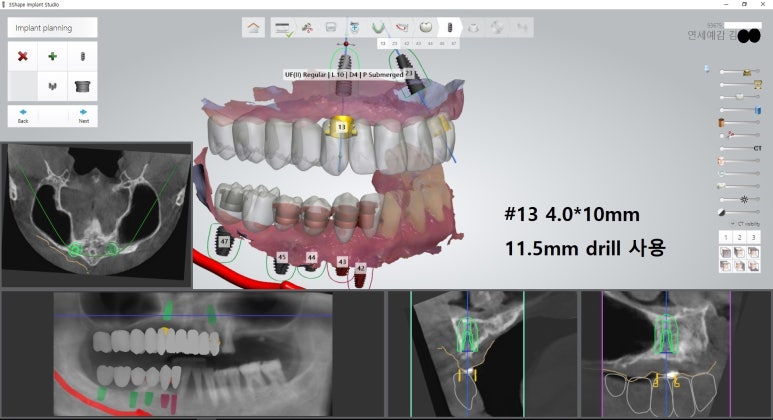
Task: Select view preset number 3
Action: [753, 237]
